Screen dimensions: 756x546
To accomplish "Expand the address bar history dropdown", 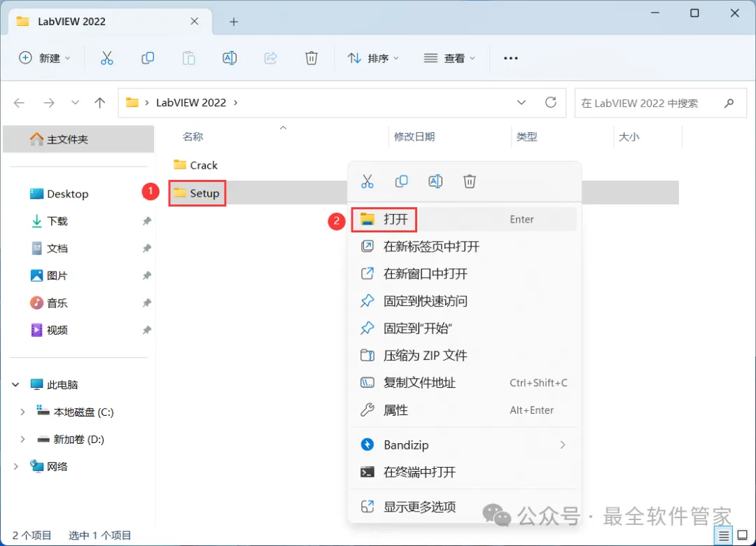I will (521, 102).
